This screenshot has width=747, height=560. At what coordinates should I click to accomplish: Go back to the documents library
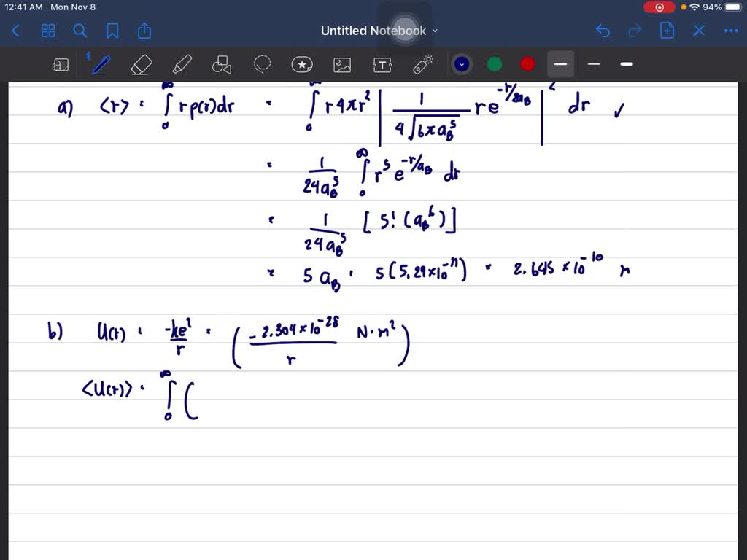point(16,31)
